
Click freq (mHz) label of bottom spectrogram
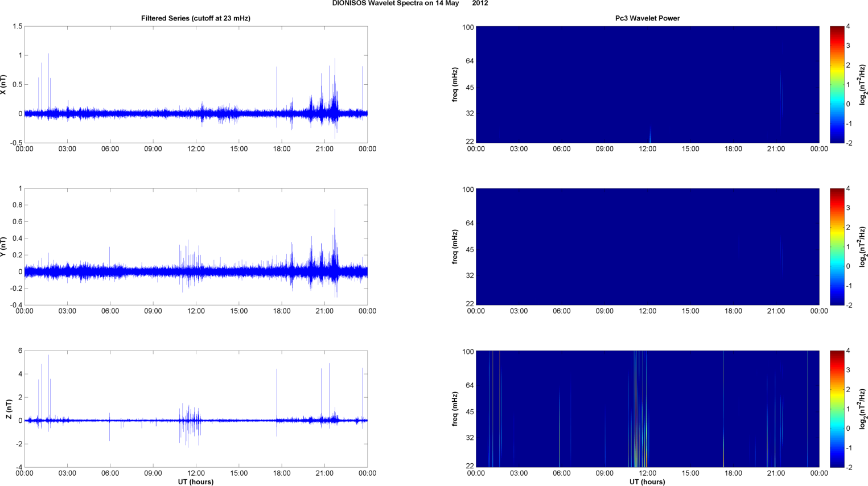(455, 409)
